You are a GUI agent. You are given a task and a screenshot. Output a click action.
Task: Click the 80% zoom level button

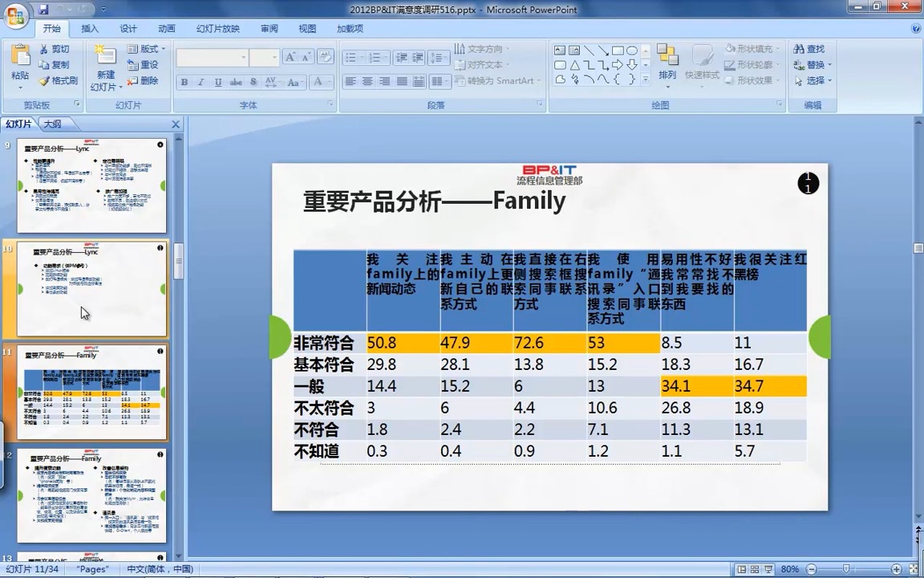coord(789,568)
